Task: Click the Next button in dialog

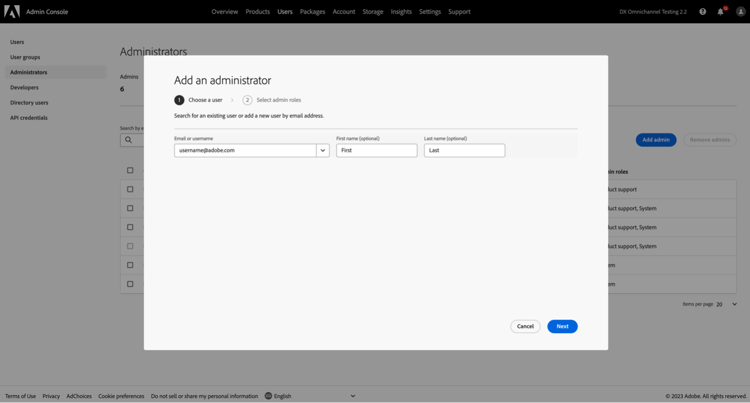Action: (562, 327)
